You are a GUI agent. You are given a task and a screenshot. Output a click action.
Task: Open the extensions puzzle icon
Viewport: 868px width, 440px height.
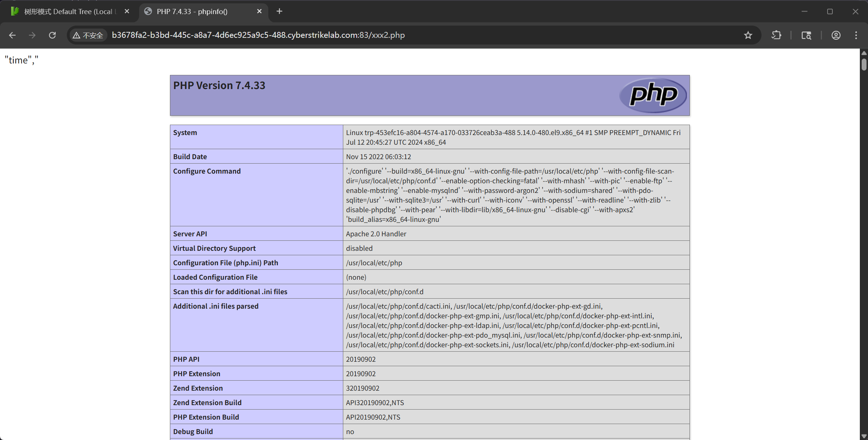point(776,35)
